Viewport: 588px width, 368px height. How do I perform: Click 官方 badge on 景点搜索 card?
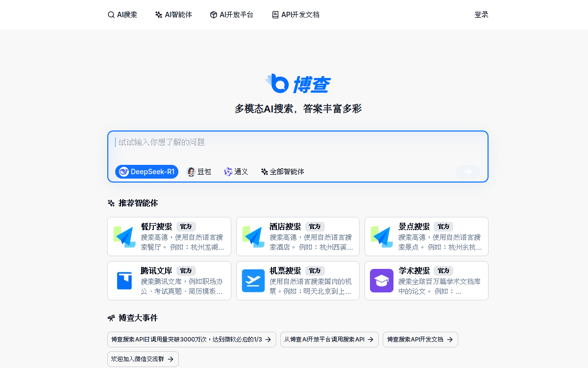[443, 227]
